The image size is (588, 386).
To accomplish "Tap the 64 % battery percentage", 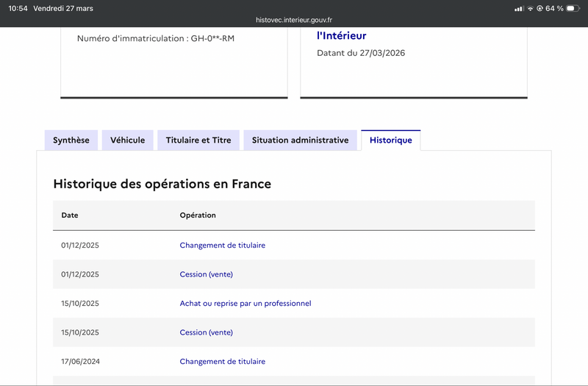I will (x=554, y=8).
